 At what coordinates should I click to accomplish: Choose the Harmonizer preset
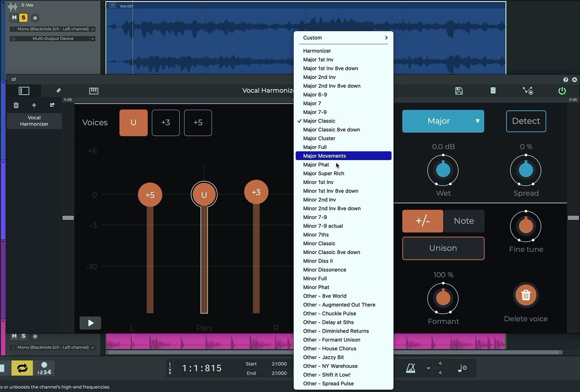tap(344, 51)
